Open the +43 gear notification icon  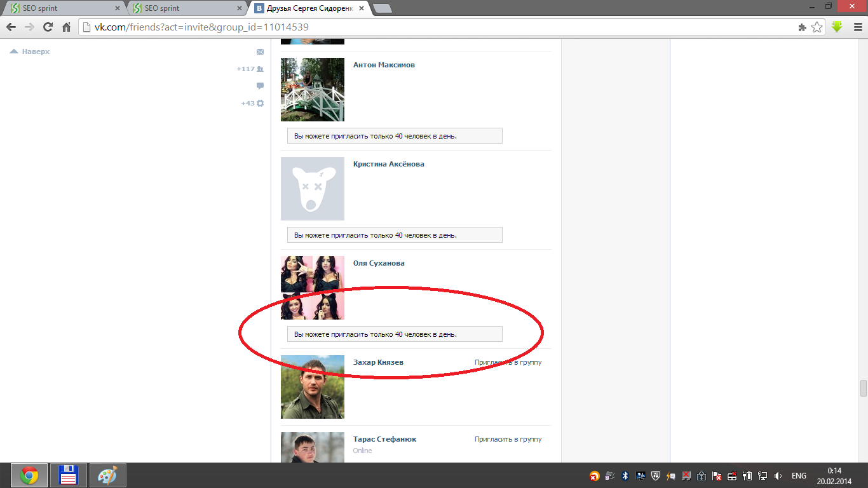click(260, 103)
